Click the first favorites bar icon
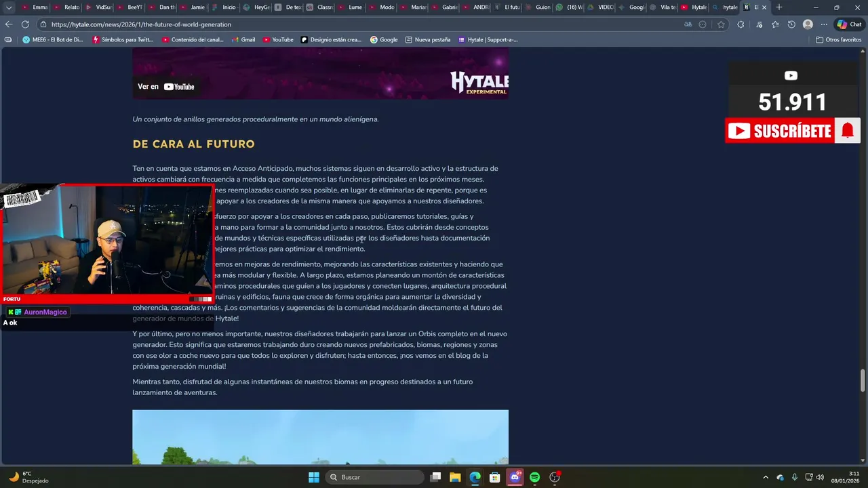Image resolution: width=868 pixels, height=488 pixels. click(8, 39)
